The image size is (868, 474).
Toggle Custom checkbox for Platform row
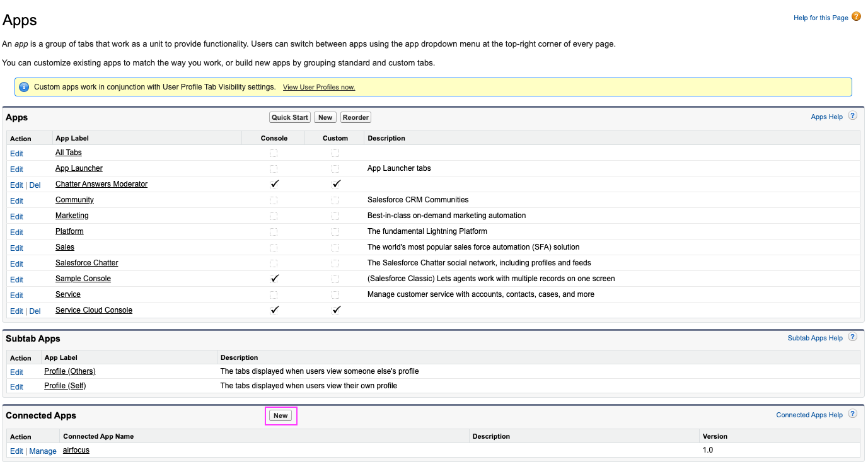(335, 232)
